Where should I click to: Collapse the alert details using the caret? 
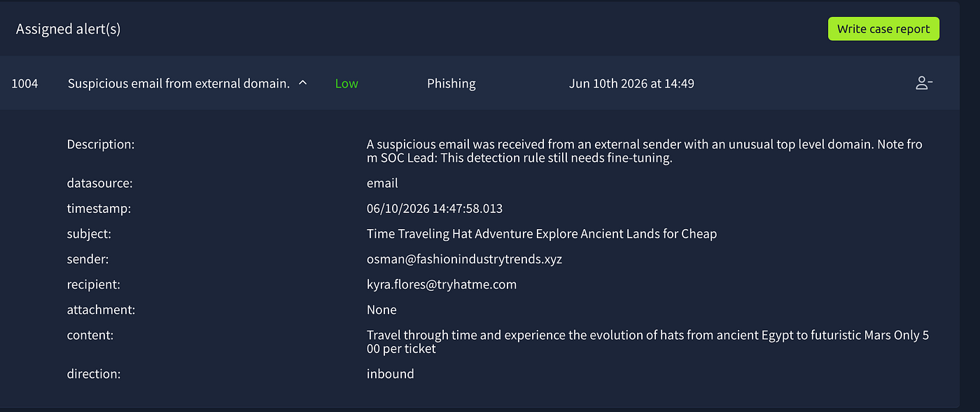pyautogui.click(x=302, y=83)
